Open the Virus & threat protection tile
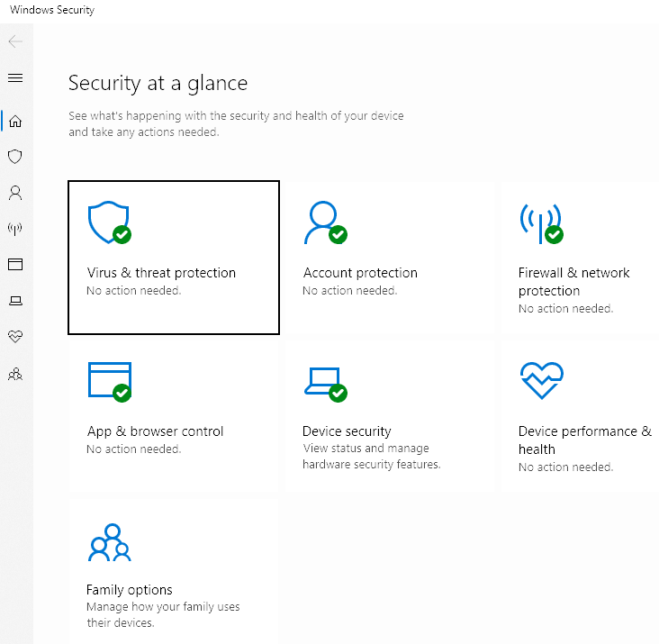The width and height of the screenshot is (659, 644). coord(174,258)
